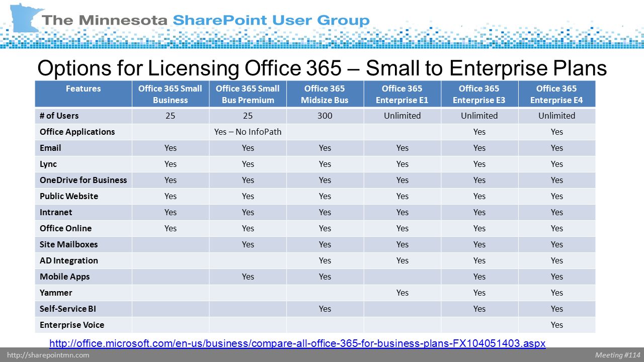Viewport: 644px width, 362px height.
Task: Click the sharepointmn.com footer URL
Action: click(48, 355)
